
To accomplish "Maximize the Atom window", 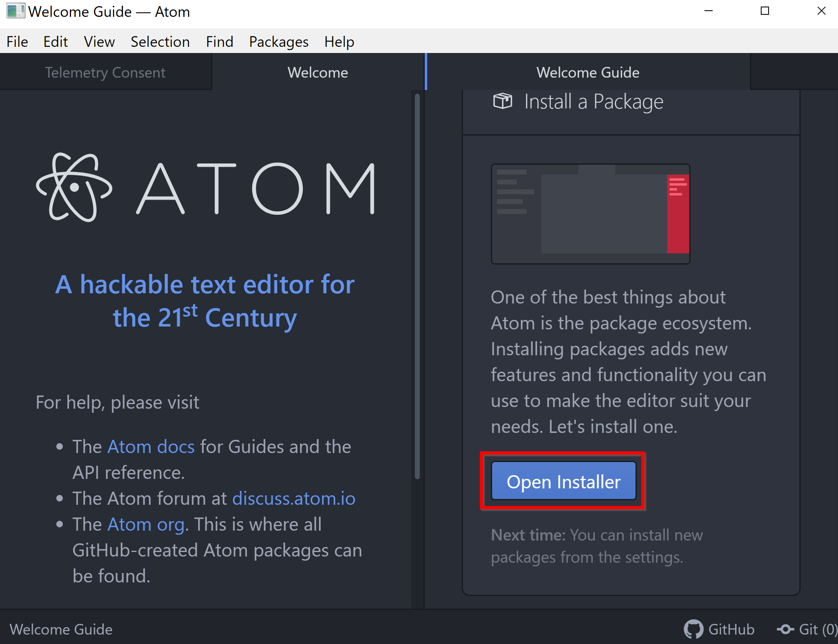I will 764,11.
